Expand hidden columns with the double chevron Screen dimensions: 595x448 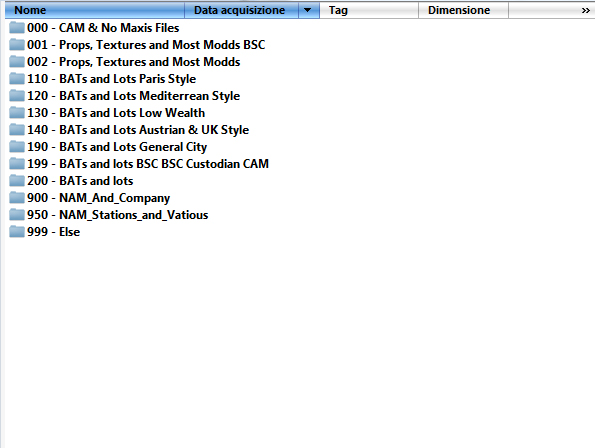tap(586, 10)
